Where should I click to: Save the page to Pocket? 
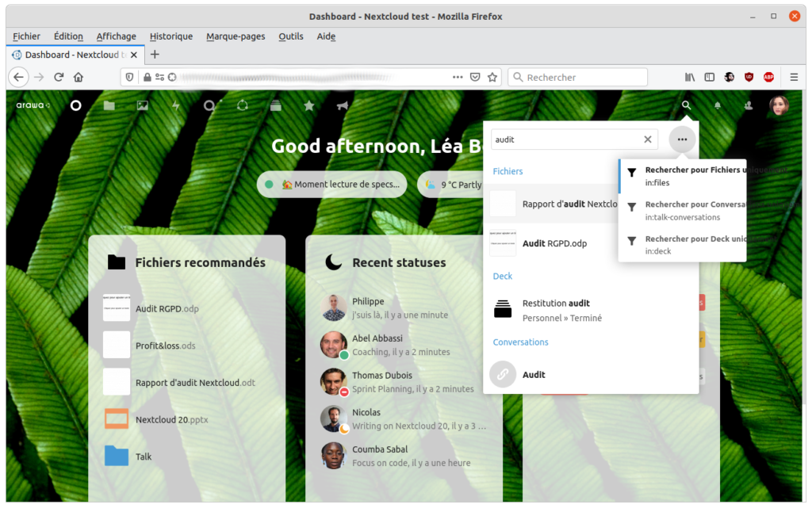click(475, 77)
